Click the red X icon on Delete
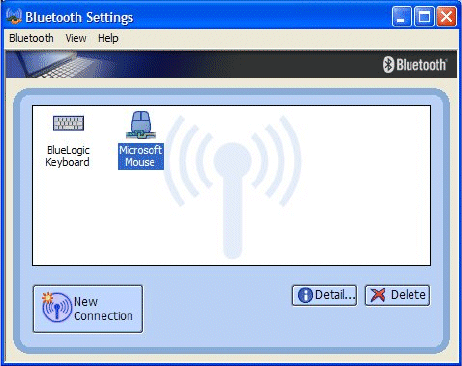This screenshot has height=366, width=462. pos(378,295)
